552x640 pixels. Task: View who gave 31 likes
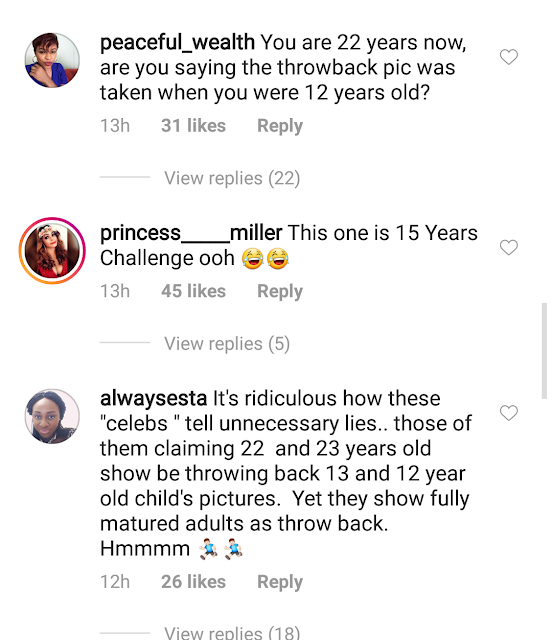194,126
